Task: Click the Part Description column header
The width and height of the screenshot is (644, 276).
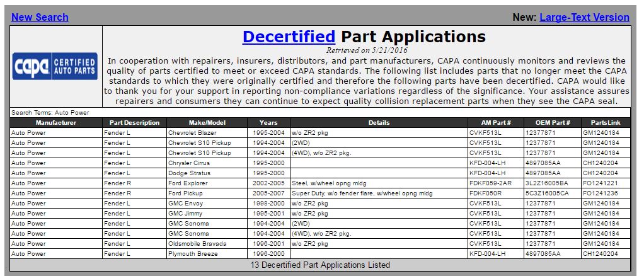Action: coord(134,123)
